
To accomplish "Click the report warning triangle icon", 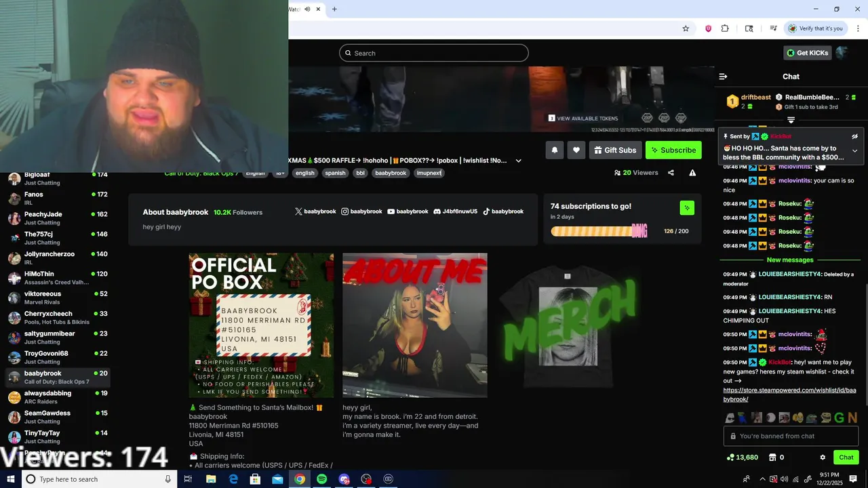I will coord(692,173).
